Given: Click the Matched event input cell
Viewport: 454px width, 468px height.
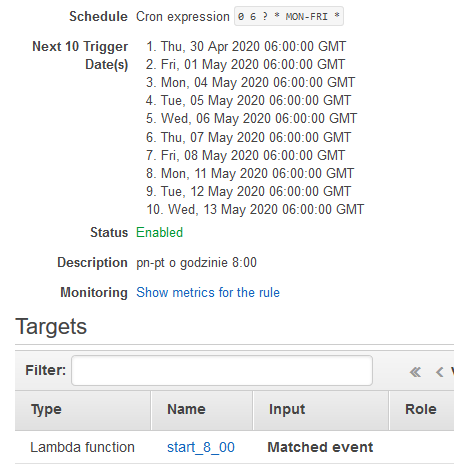Looking at the screenshot, I should point(320,447).
